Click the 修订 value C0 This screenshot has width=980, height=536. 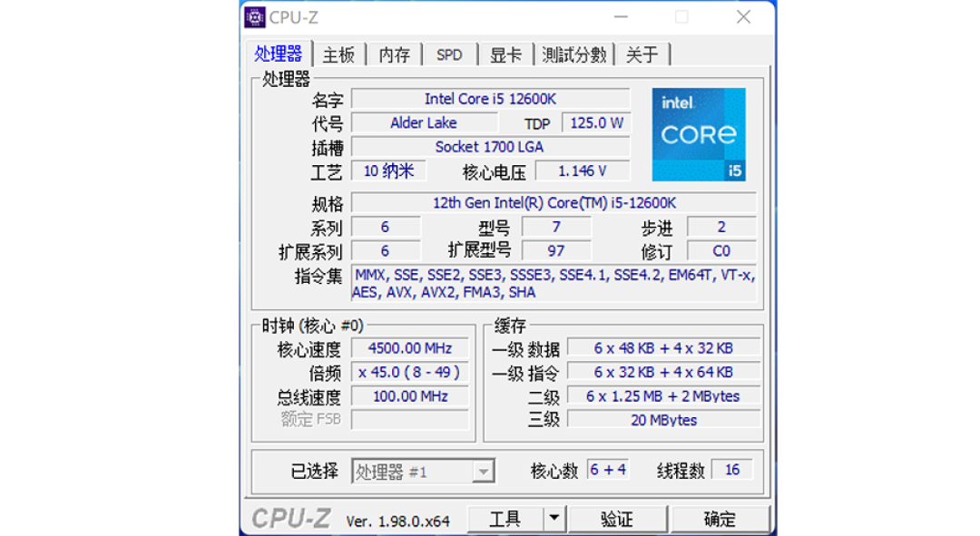point(722,251)
